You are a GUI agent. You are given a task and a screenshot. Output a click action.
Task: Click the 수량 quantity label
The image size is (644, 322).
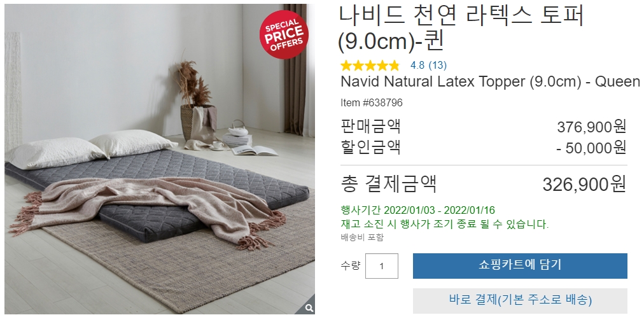point(350,265)
